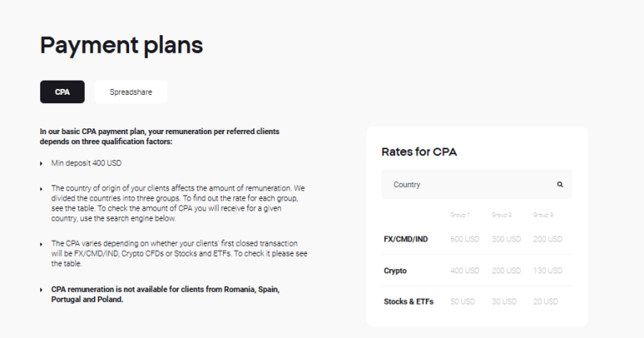
Task: Click the Group 2 column header
Action: [501, 215]
